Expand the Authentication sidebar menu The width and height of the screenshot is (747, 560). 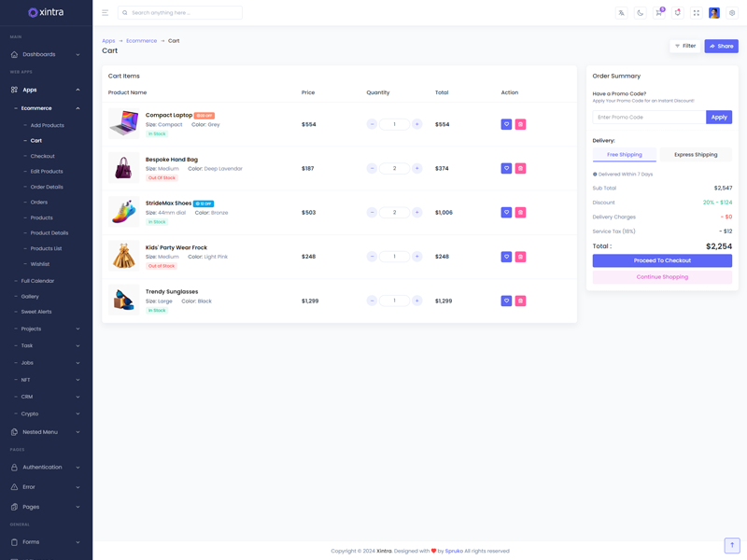[x=46, y=467]
